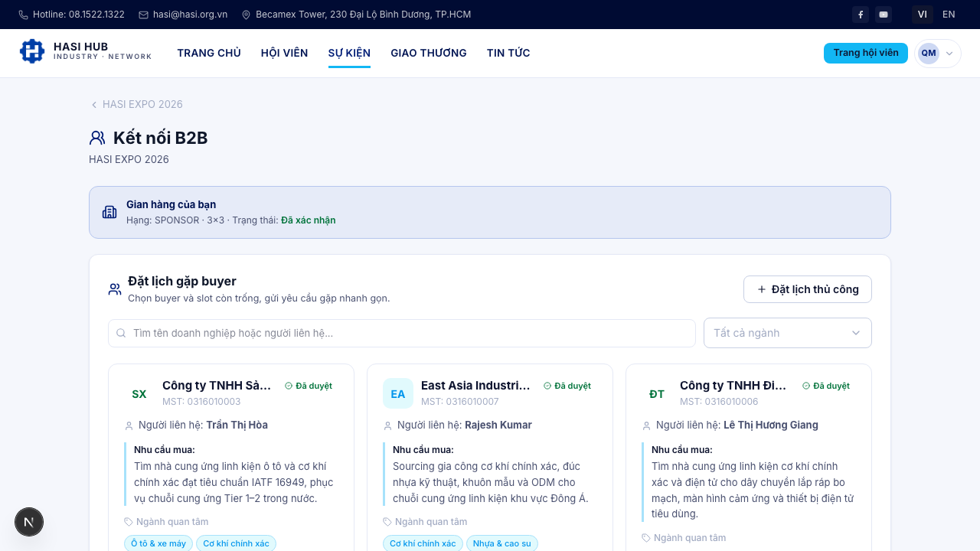Viewport: 980px width, 551px height.
Task: Click the Công ty TNHH Sà... company title
Action: (x=217, y=386)
